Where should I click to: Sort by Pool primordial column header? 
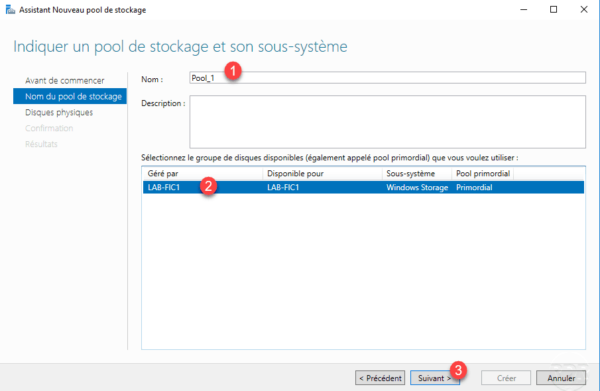pos(483,174)
